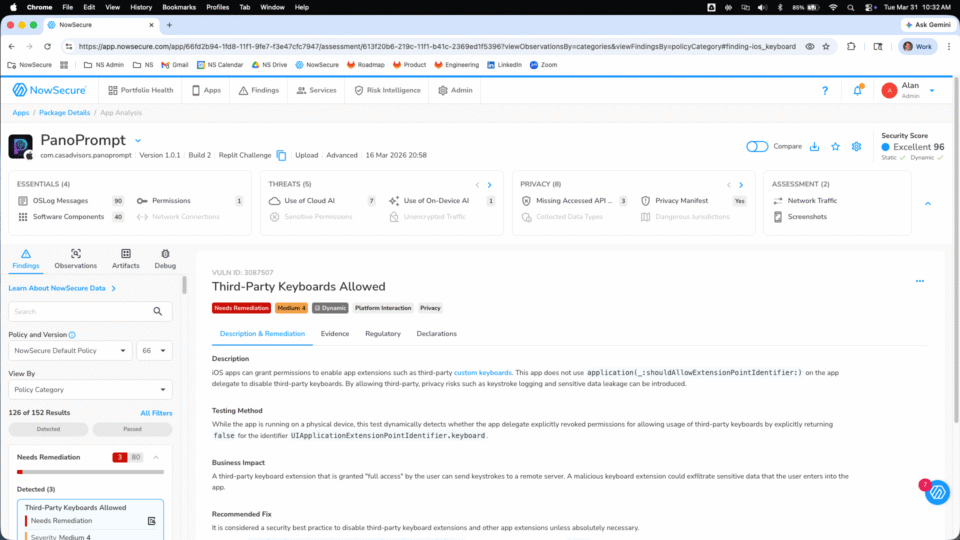Open macOS Spotlight search icon
Image resolution: width=960 pixels, height=540 pixels.
850,7
